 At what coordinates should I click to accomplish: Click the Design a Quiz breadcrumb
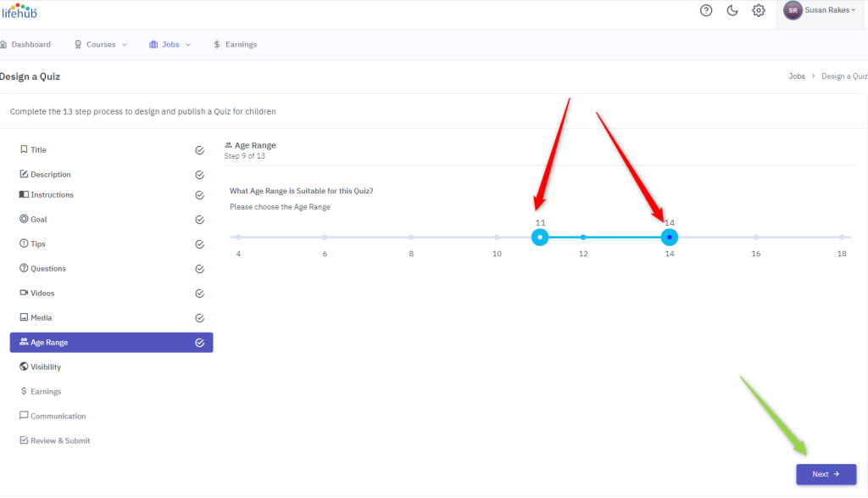(x=845, y=76)
